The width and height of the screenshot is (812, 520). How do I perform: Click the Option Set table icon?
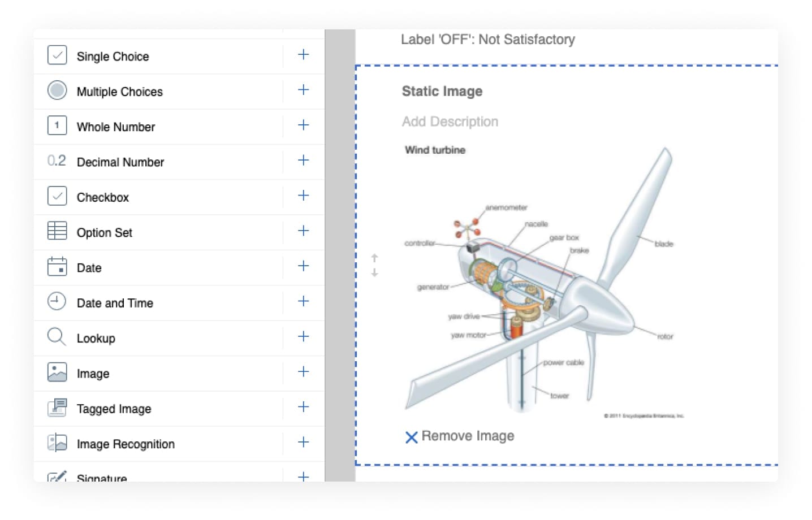click(x=57, y=231)
